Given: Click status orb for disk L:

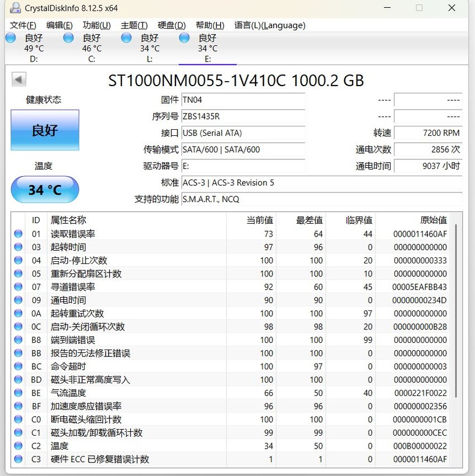Looking at the screenshot, I should click(x=126, y=38).
